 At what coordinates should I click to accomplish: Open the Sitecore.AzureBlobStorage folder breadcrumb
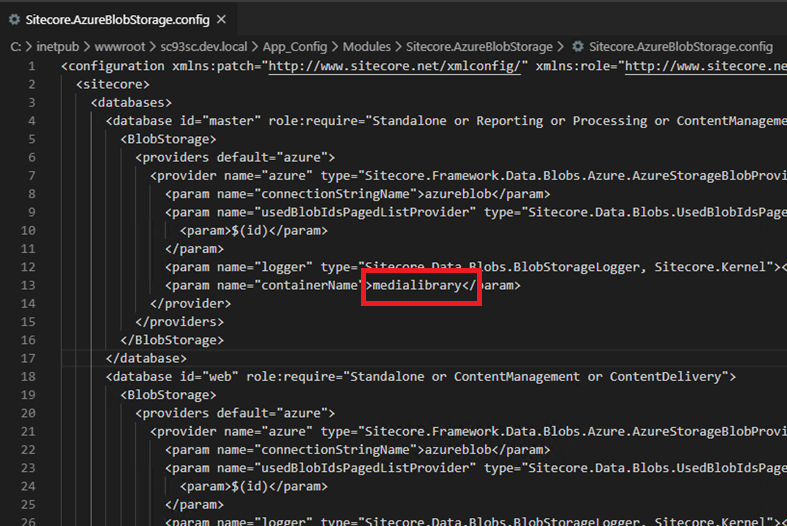coord(479,47)
